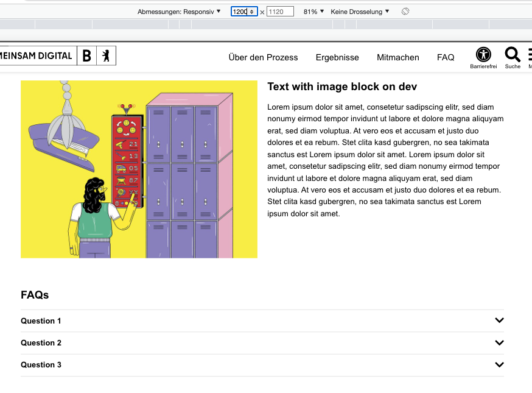
Task: Open the Suche magnifying glass icon
Action: click(x=512, y=54)
